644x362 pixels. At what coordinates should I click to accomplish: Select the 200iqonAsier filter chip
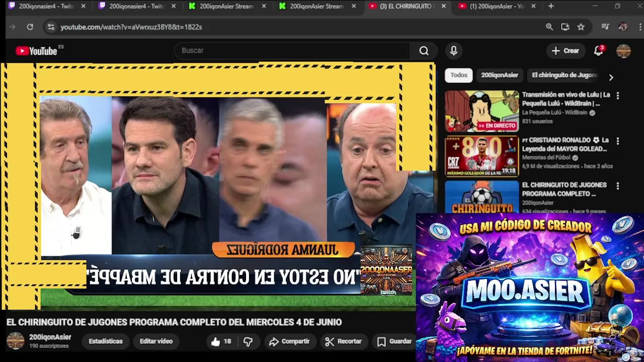click(x=500, y=75)
